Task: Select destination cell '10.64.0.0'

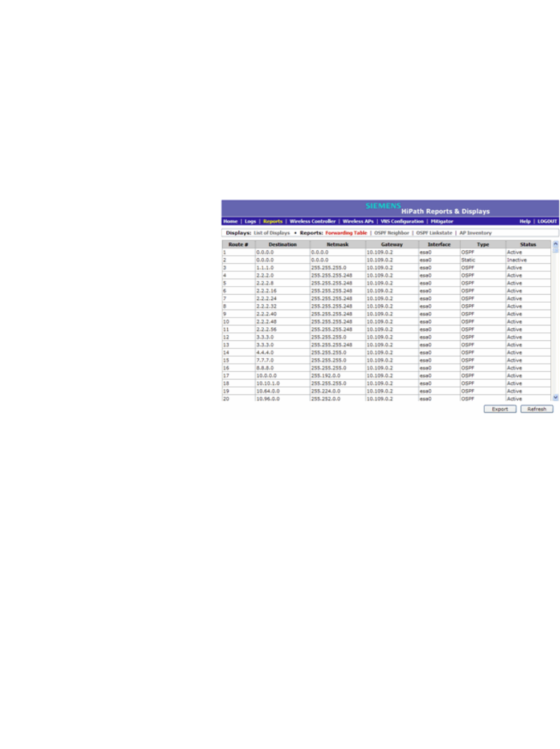Action: [283, 391]
